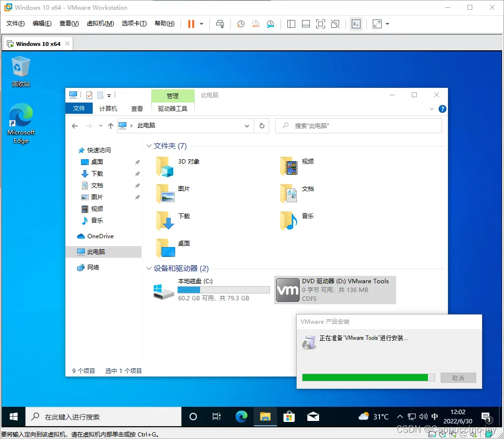The image size is (504, 439).
Task: Open address bar history dropdown
Action: click(246, 126)
